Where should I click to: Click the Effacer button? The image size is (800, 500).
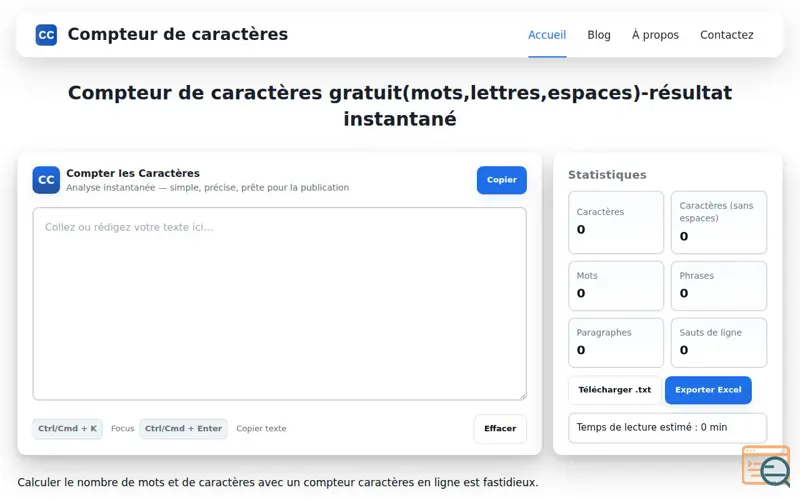pyautogui.click(x=500, y=429)
